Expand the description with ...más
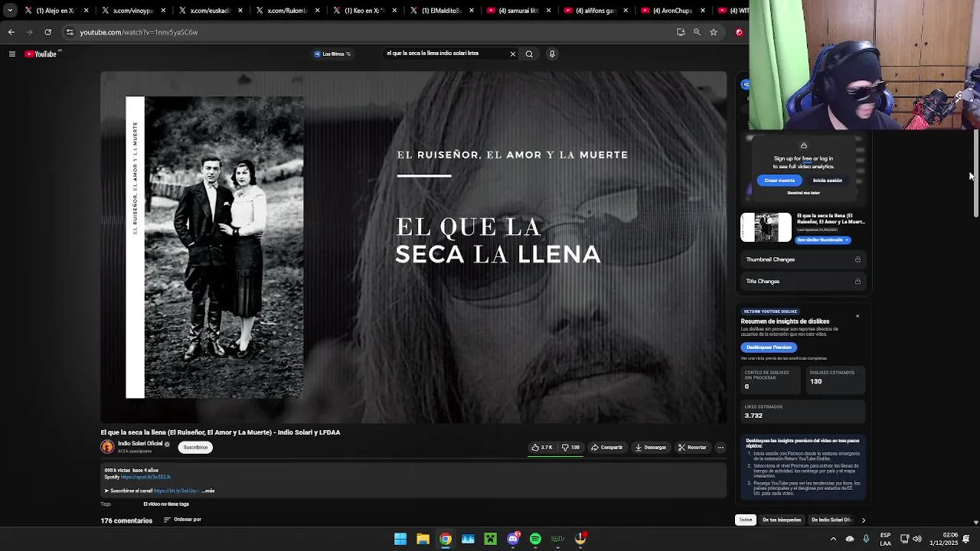This screenshot has width=980, height=551. pos(208,491)
